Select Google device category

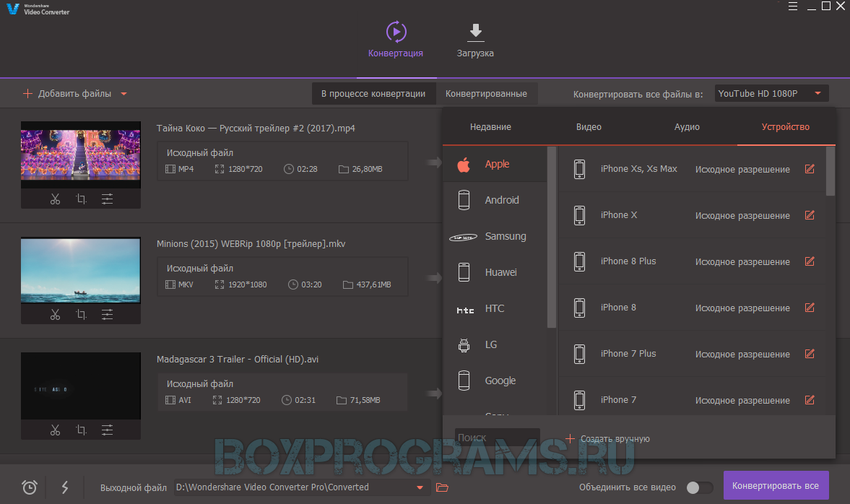pyautogui.click(x=495, y=381)
